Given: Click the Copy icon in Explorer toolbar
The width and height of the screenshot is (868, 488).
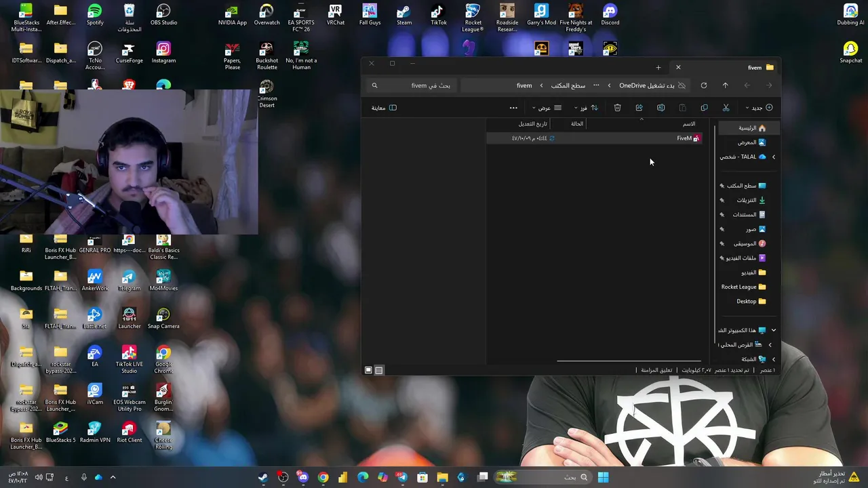Looking at the screenshot, I should pos(704,108).
